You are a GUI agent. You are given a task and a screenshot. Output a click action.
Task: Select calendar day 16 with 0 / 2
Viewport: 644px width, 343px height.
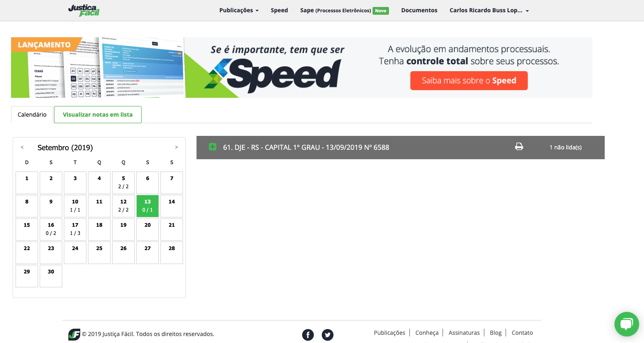point(51,229)
